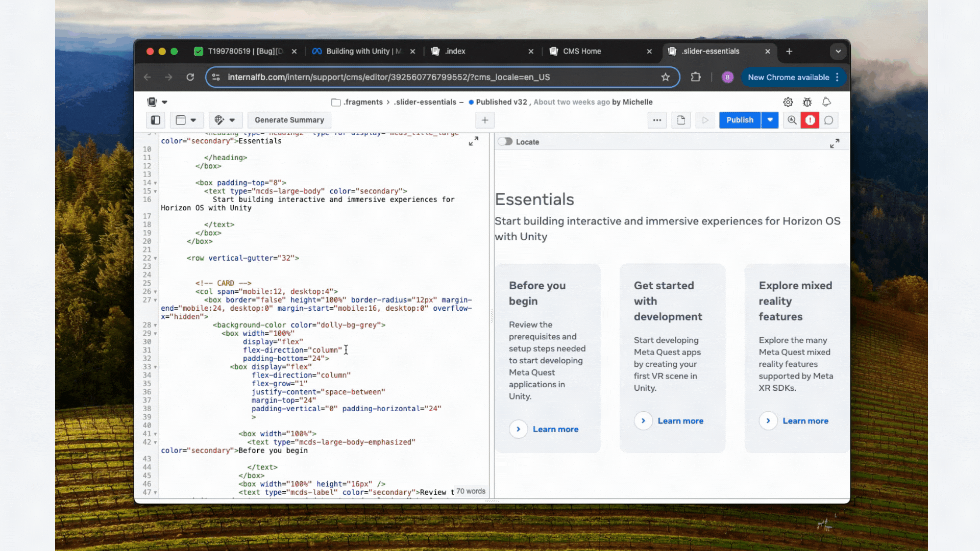The width and height of the screenshot is (980, 551).
Task: Toggle the sidebar panel icon
Action: 156,120
